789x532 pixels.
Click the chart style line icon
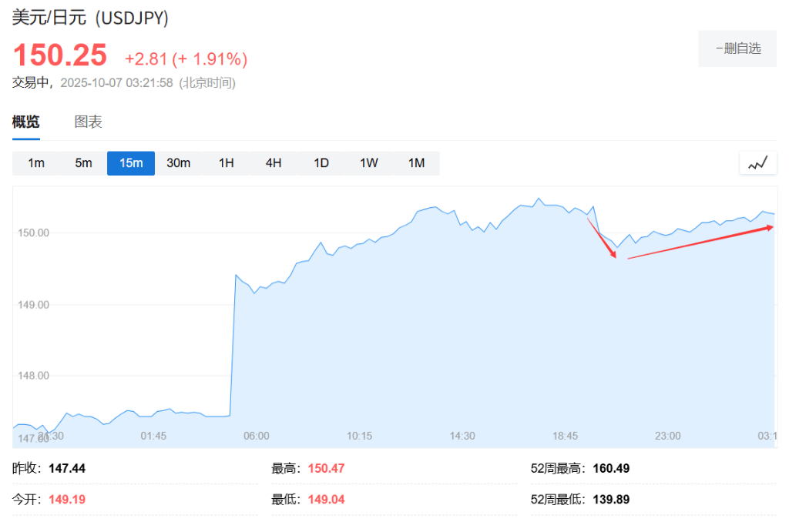coord(758,162)
